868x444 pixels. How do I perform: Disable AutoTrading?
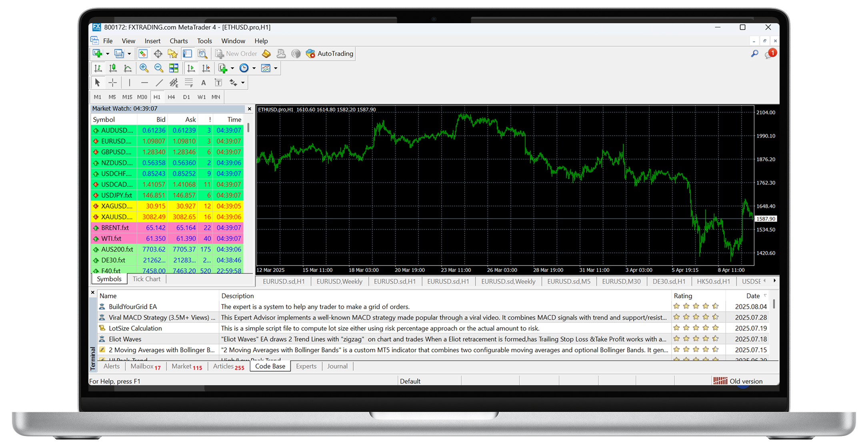[330, 53]
